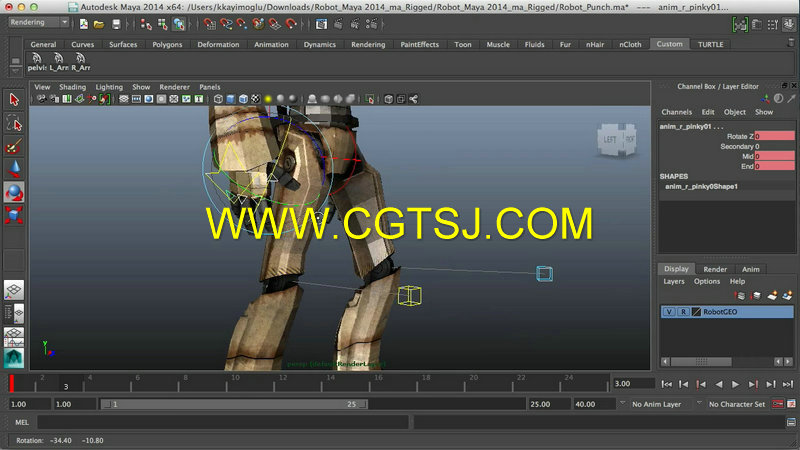The image size is (800, 450).
Task: Click the current frame field 3.00
Action: (x=633, y=384)
